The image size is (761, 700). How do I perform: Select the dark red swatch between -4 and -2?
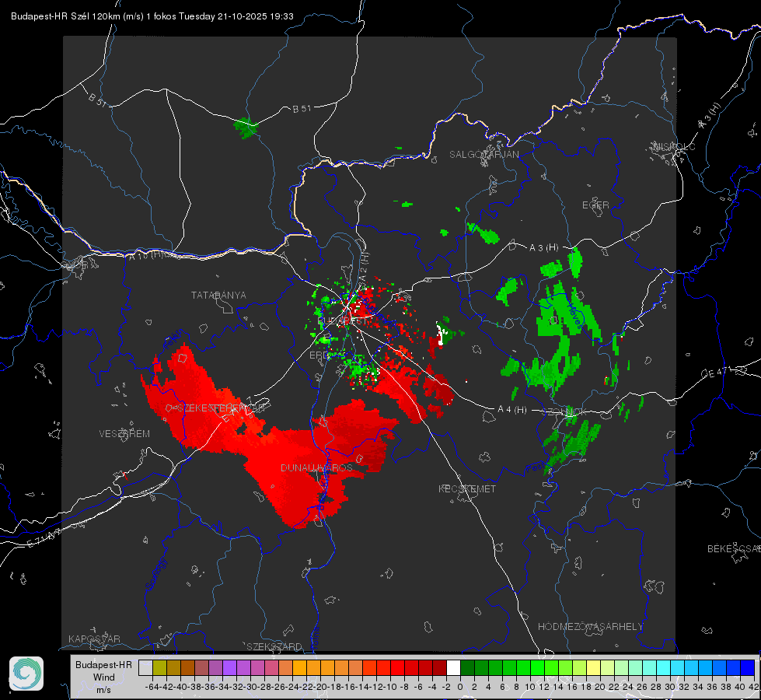[439, 667]
